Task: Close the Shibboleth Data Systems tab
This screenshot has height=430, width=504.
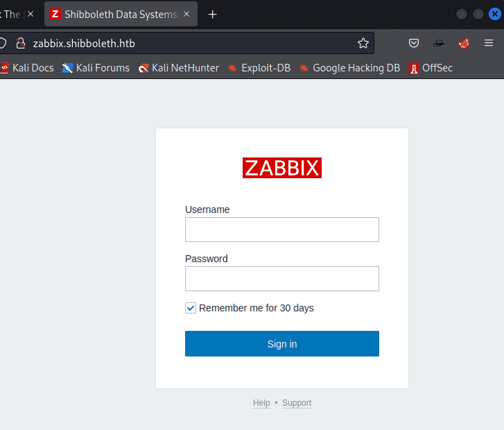Action: 186,14
